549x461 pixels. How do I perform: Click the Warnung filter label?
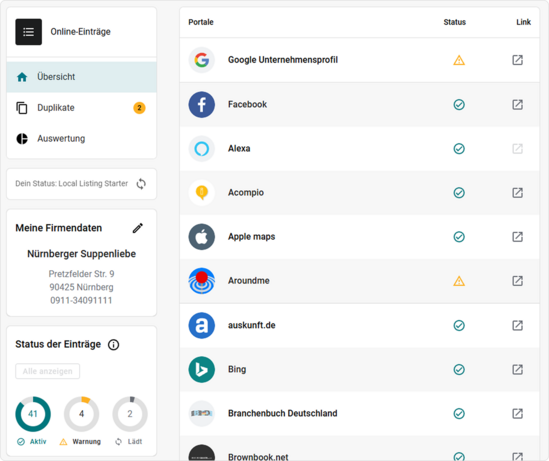pyautogui.click(x=80, y=442)
